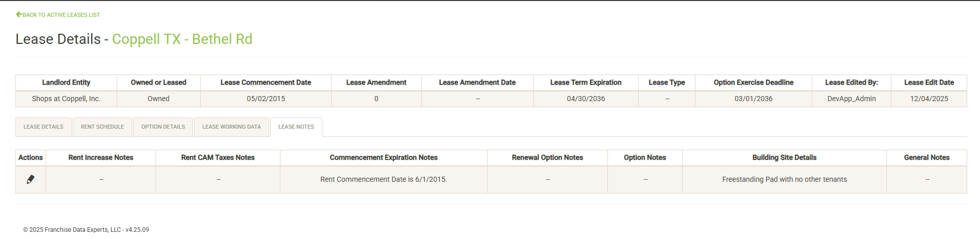Screen dimensions: 980x239
Task: Select the Lease Working Data tab
Action: pos(231,127)
